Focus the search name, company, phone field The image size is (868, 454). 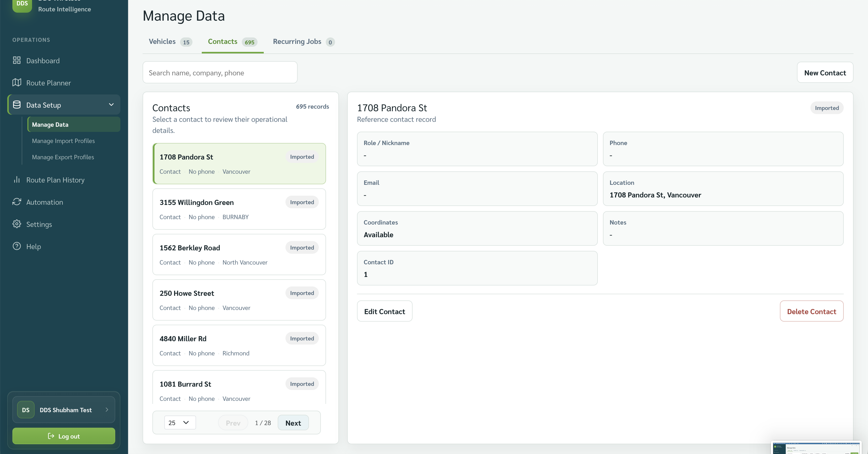point(220,72)
